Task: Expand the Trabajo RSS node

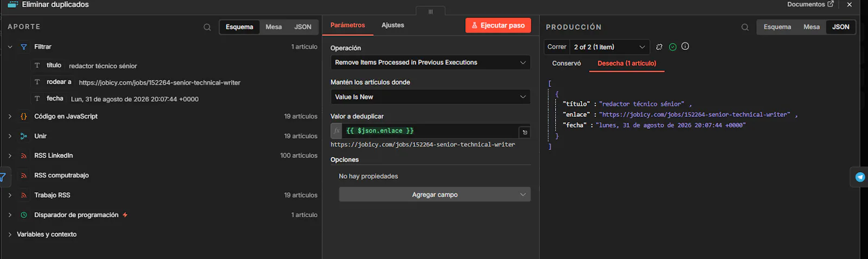Action: pyautogui.click(x=10, y=195)
